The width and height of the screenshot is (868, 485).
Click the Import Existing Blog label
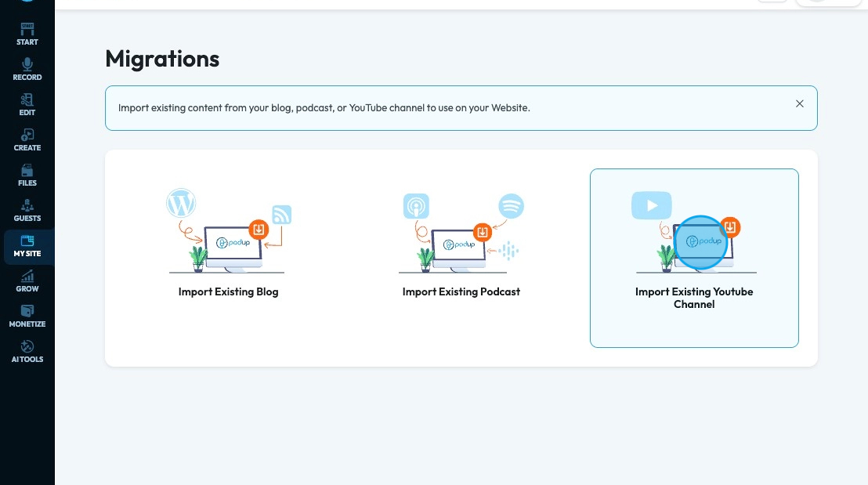click(228, 291)
